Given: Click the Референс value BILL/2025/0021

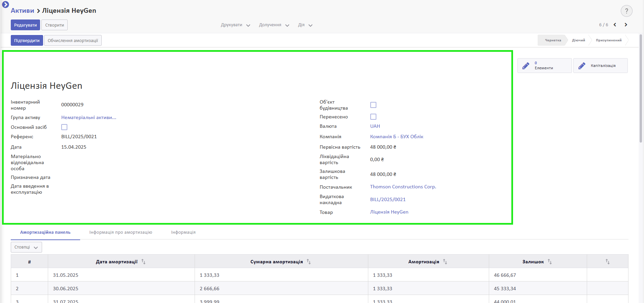Looking at the screenshot, I should click(79, 137).
